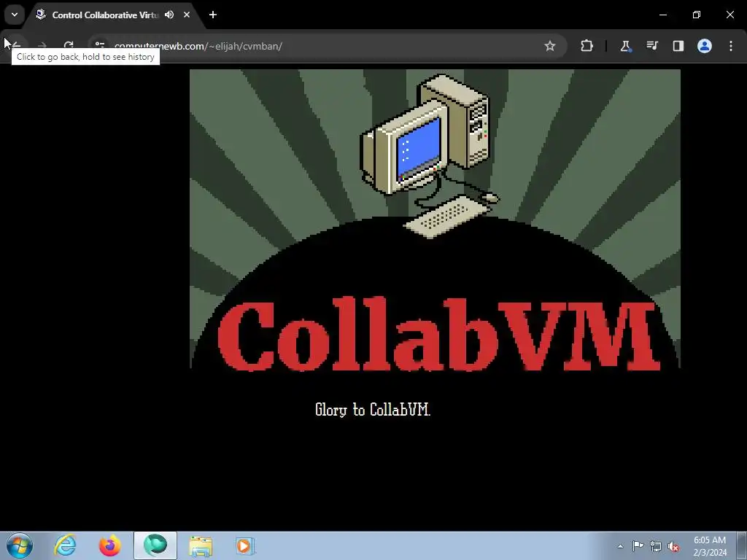747x560 pixels.
Task: View site information icon in address bar
Action: 99,46
